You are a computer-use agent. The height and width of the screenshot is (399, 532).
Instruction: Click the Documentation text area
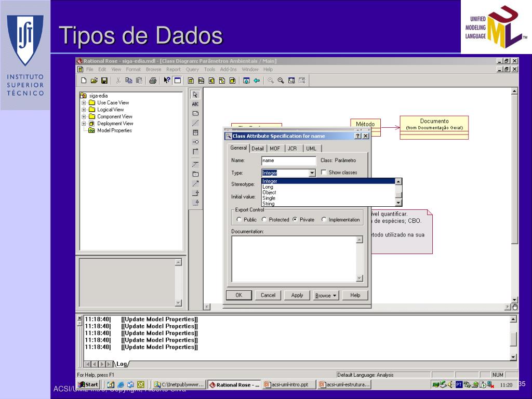click(x=294, y=259)
